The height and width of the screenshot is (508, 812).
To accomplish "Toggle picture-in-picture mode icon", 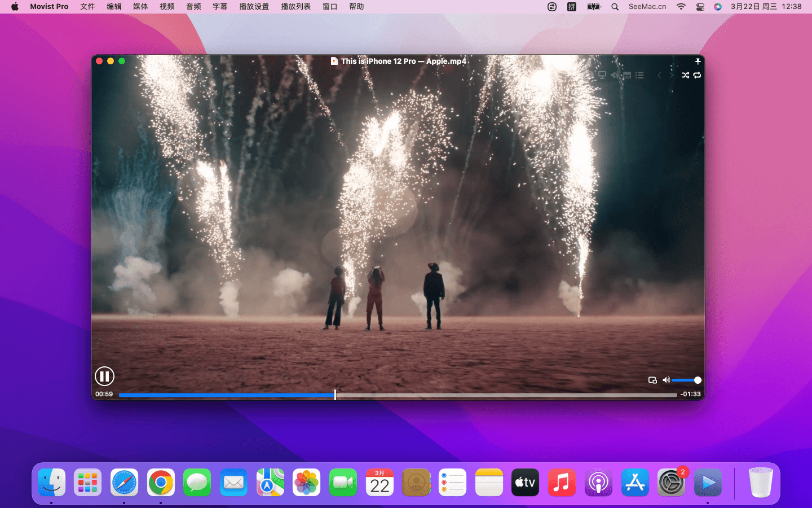I will click(x=652, y=380).
